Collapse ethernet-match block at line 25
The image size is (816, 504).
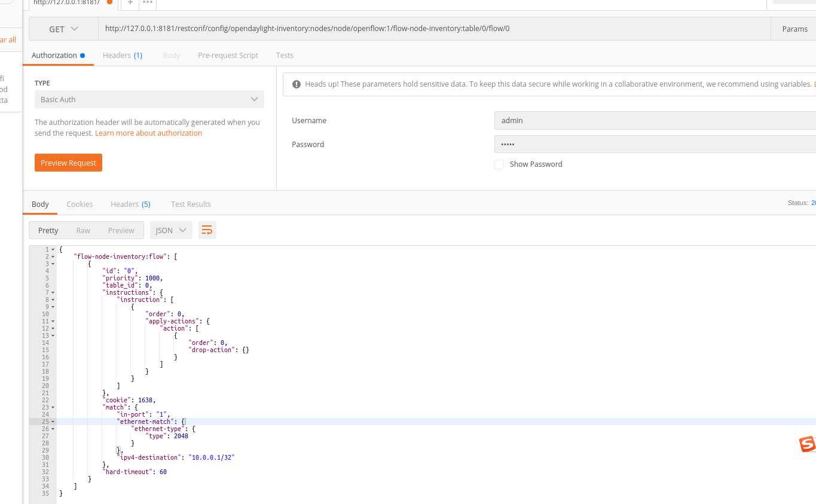coord(53,421)
